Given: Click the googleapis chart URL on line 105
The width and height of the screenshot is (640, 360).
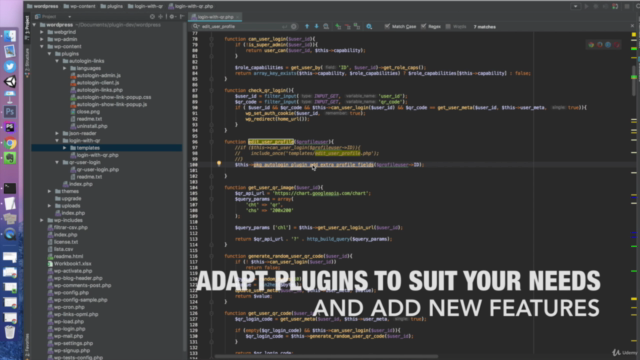Looking at the screenshot, I should tap(320, 193).
